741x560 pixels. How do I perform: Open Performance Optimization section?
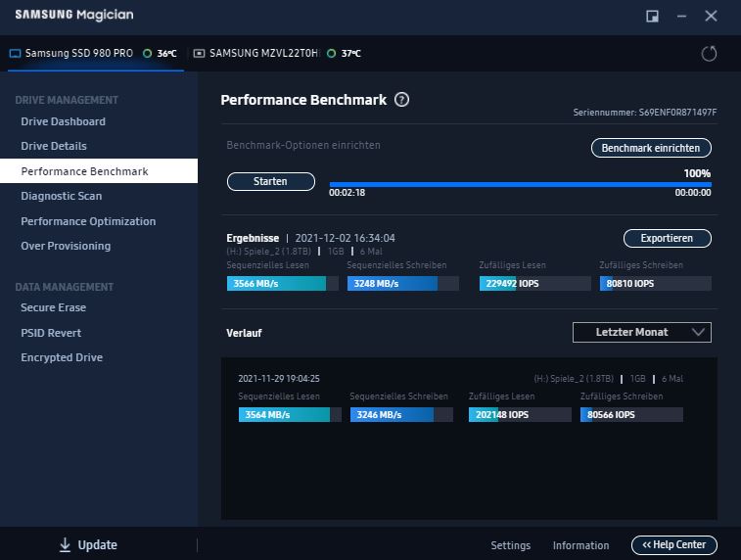point(88,221)
